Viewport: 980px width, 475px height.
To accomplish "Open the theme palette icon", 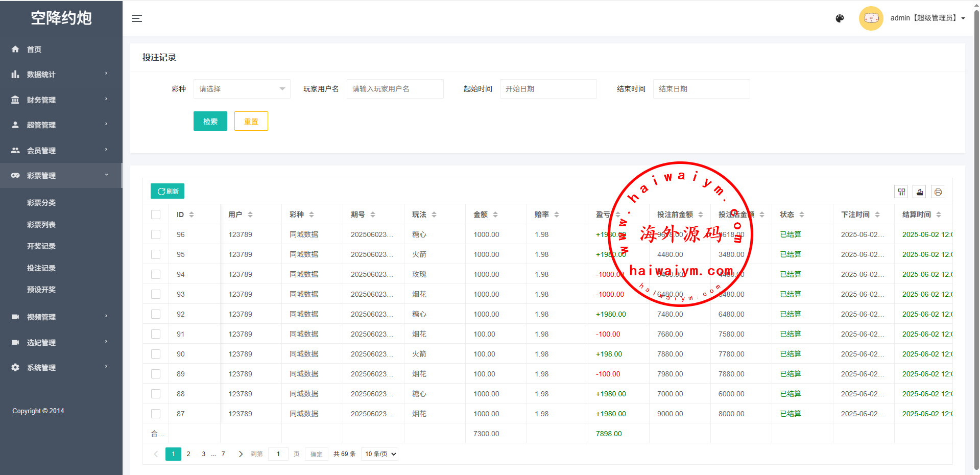I will tap(840, 18).
